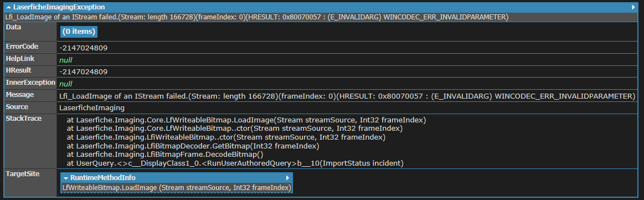The width and height of the screenshot is (644, 200).
Task: Click the exception summary line under the header
Action: (x=257, y=17)
